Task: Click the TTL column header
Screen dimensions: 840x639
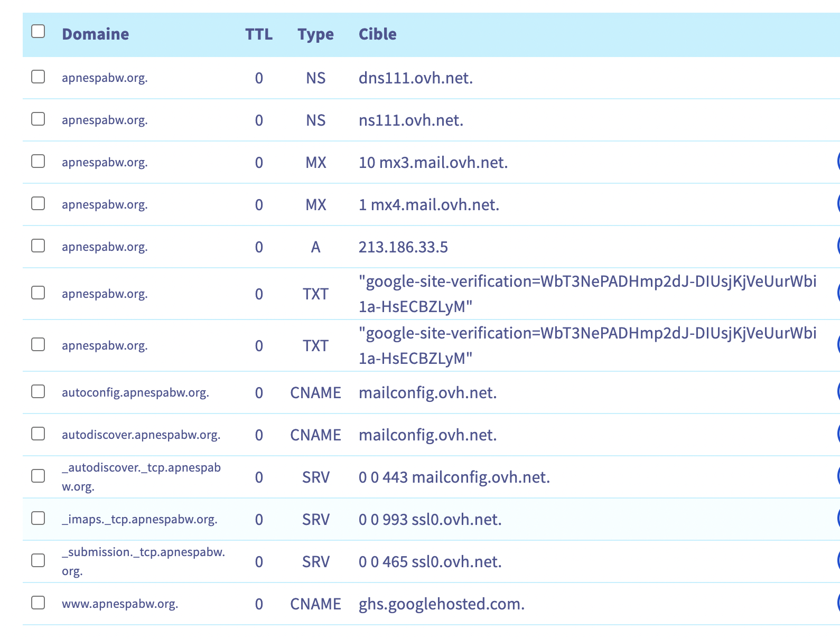Action: [x=259, y=34]
